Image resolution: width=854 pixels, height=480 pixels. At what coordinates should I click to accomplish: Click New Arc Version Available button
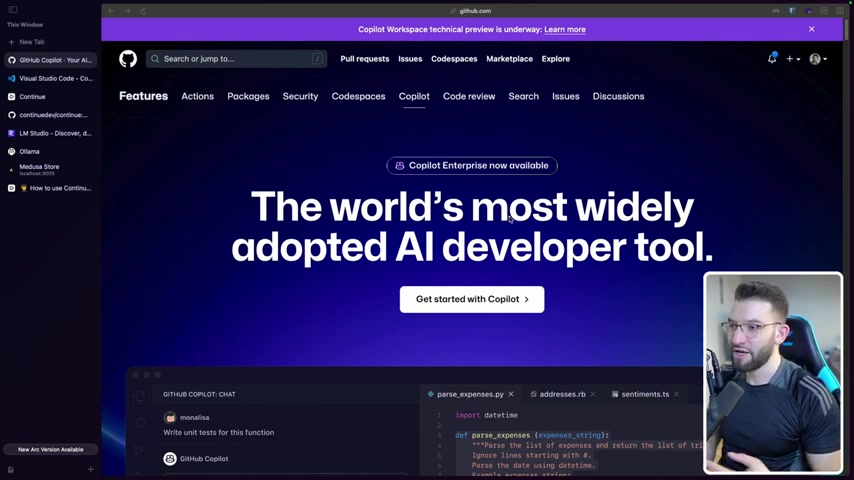point(51,449)
